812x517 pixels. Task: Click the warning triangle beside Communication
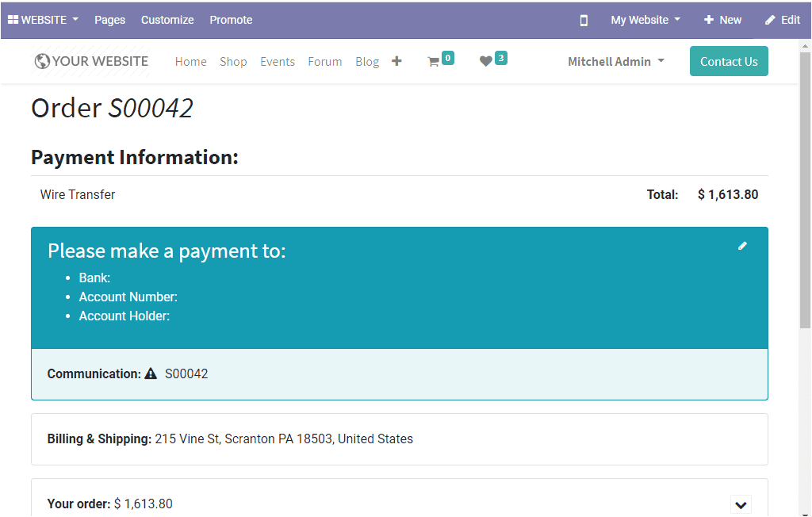click(x=151, y=374)
